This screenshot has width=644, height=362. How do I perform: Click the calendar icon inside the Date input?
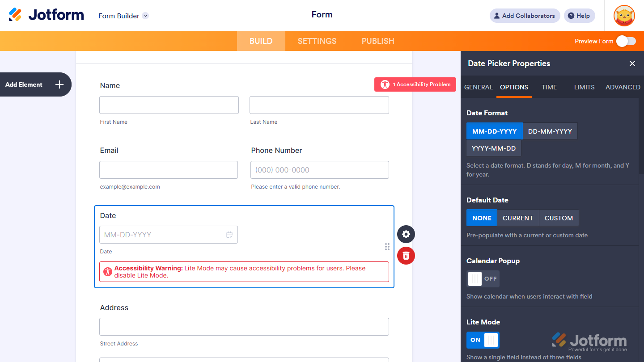[229, 234]
